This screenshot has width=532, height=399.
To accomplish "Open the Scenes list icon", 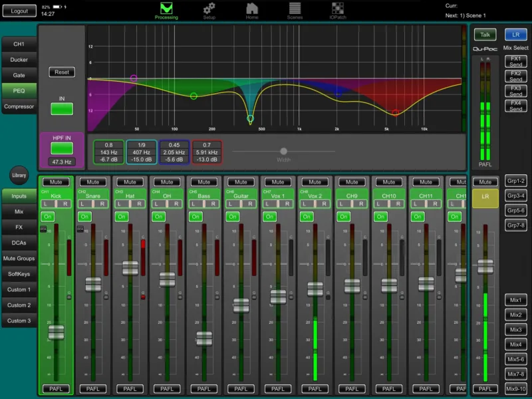I will point(295,11).
